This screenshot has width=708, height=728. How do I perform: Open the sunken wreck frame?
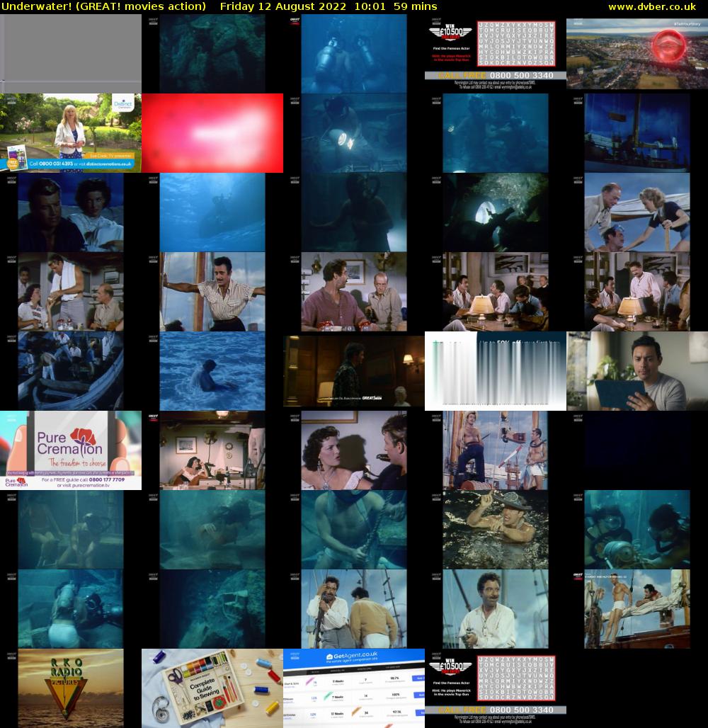click(x=212, y=609)
